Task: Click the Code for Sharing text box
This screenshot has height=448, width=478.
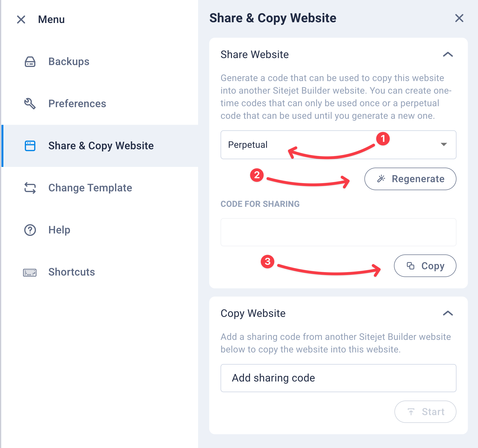Action: click(x=338, y=232)
